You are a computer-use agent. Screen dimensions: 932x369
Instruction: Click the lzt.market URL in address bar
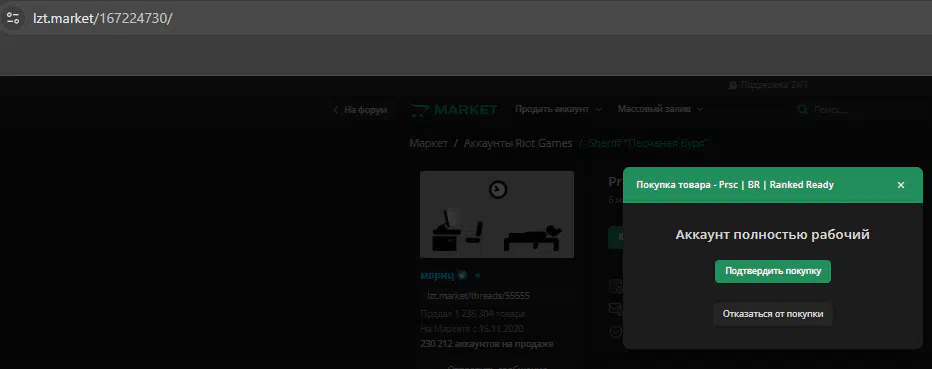pyautogui.click(x=102, y=18)
